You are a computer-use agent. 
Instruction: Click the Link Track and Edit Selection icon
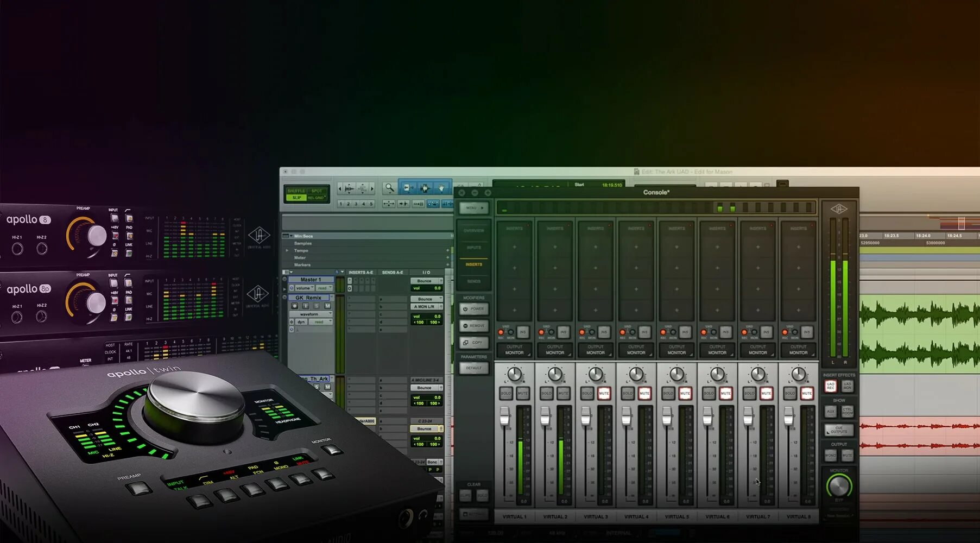[433, 204]
